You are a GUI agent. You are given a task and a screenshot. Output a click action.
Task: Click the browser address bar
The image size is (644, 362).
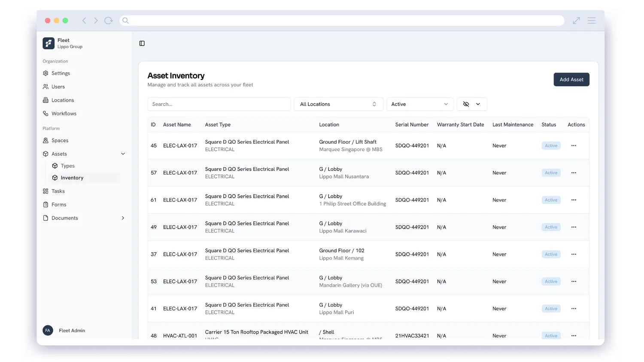click(342, 21)
